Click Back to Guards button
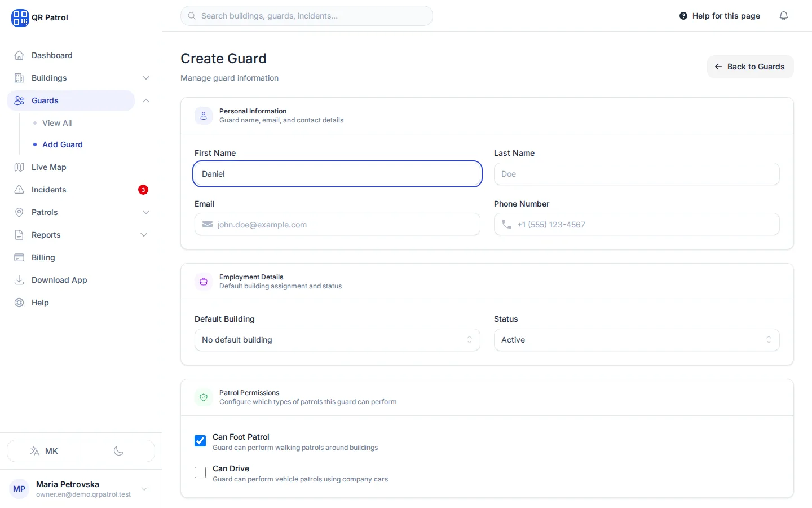 (750, 67)
